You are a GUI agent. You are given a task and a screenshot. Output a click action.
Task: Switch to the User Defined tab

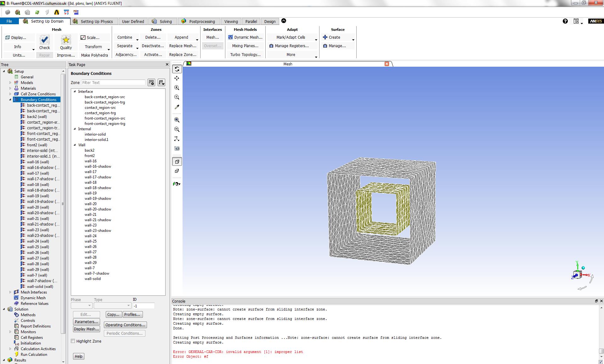133,21
